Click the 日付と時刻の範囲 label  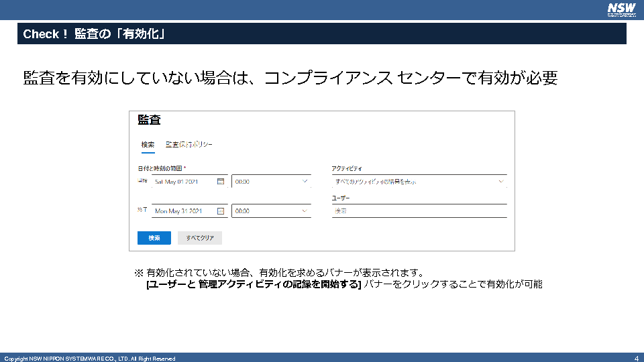[x=162, y=168]
